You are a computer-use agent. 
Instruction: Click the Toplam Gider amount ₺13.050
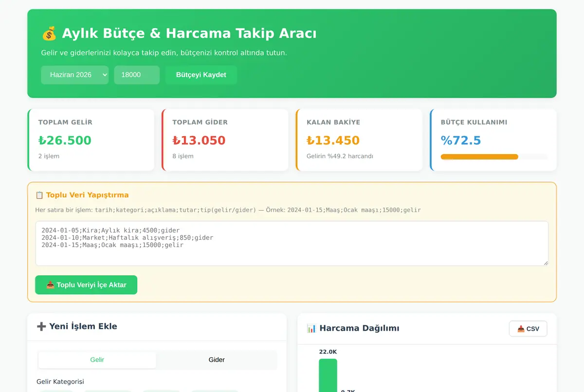(199, 141)
